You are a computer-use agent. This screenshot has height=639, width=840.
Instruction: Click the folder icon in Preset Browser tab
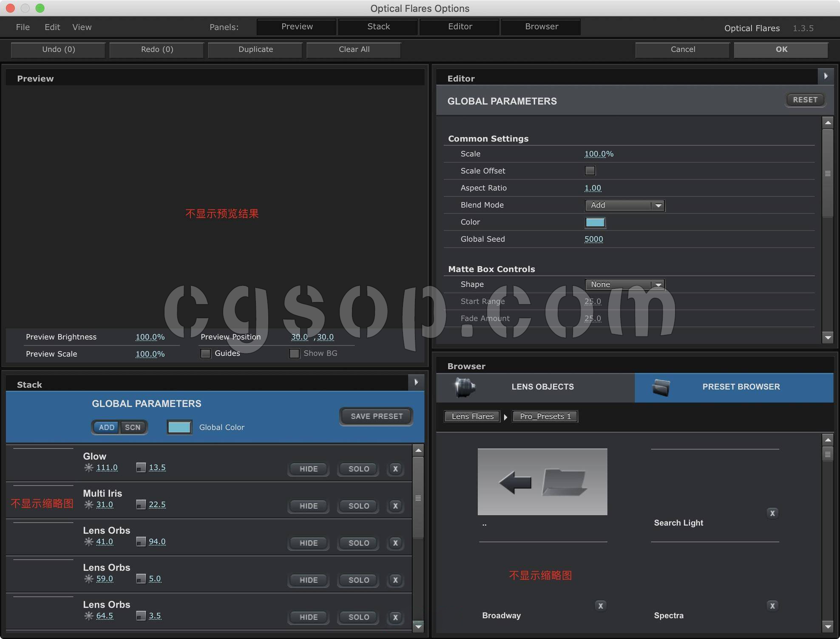(x=661, y=387)
